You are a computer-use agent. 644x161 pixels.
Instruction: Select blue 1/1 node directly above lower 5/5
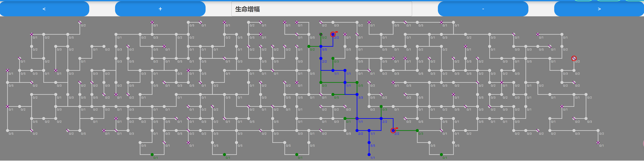pos(369,130)
